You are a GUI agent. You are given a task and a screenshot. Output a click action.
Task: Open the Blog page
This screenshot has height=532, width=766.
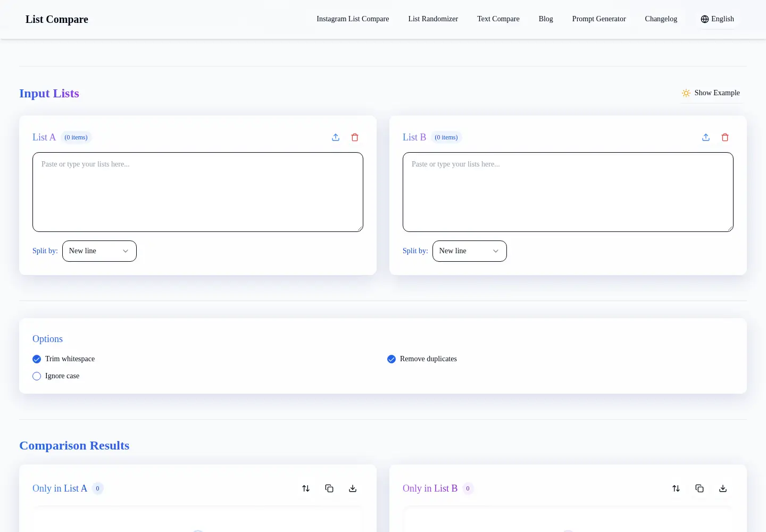pos(546,19)
